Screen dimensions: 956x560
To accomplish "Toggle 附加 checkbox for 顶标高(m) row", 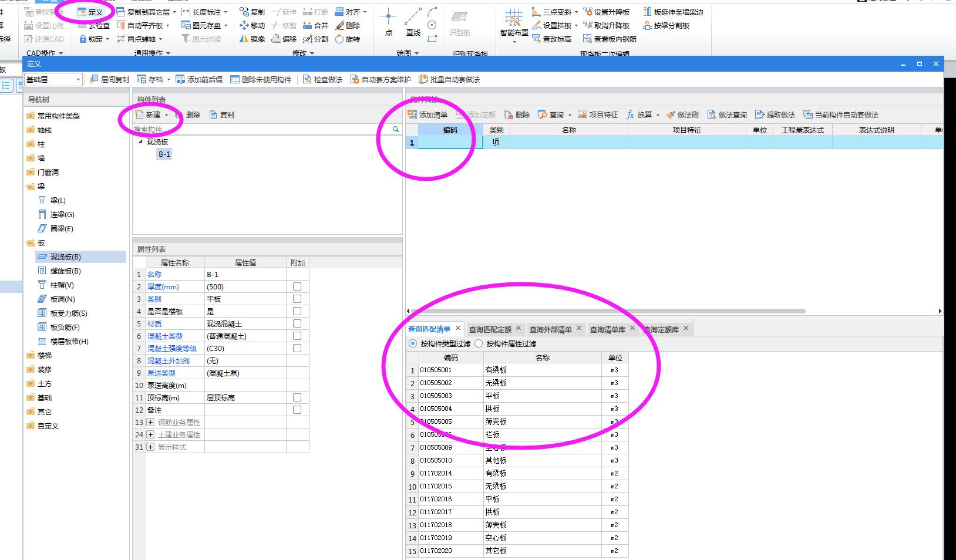I will coord(297,397).
